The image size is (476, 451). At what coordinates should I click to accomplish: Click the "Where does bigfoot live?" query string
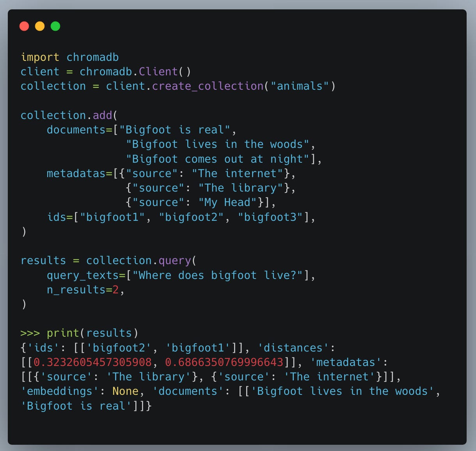(x=217, y=275)
